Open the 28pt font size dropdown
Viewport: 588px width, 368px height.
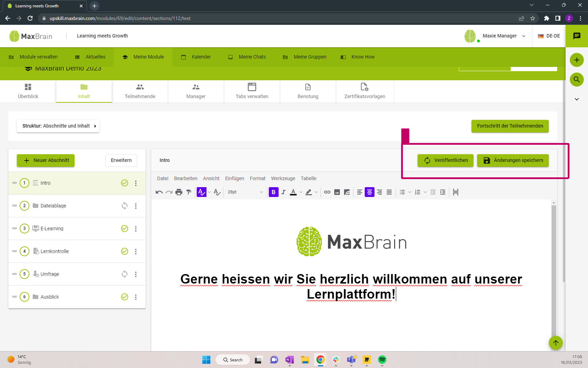(x=245, y=192)
